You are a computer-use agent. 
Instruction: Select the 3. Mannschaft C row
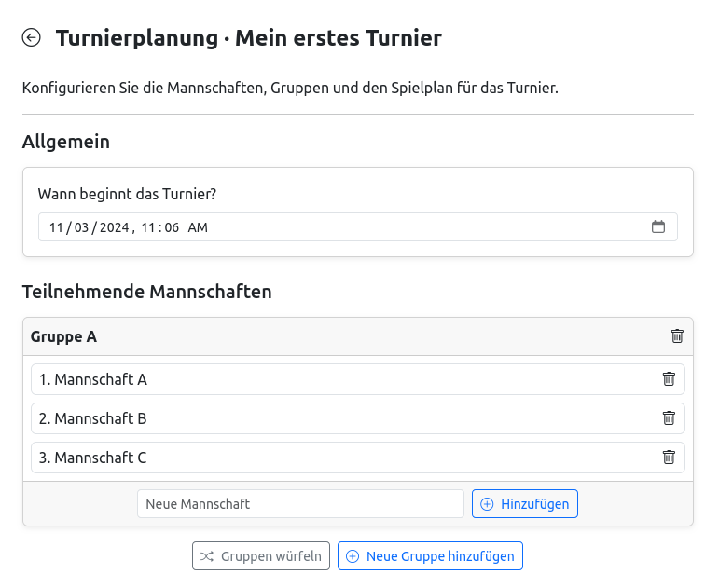coord(358,458)
